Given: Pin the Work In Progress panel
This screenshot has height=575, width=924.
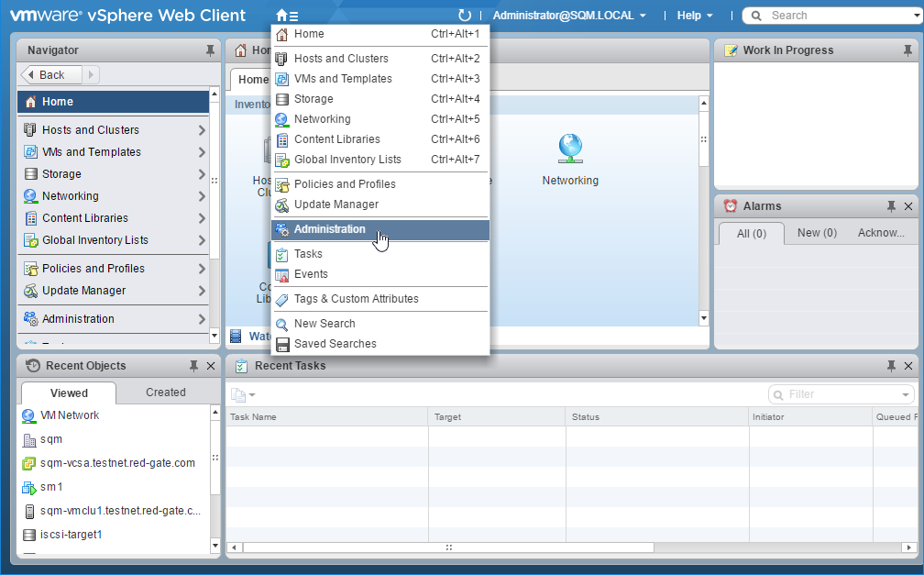Looking at the screenshot, I should click(907, 50).
